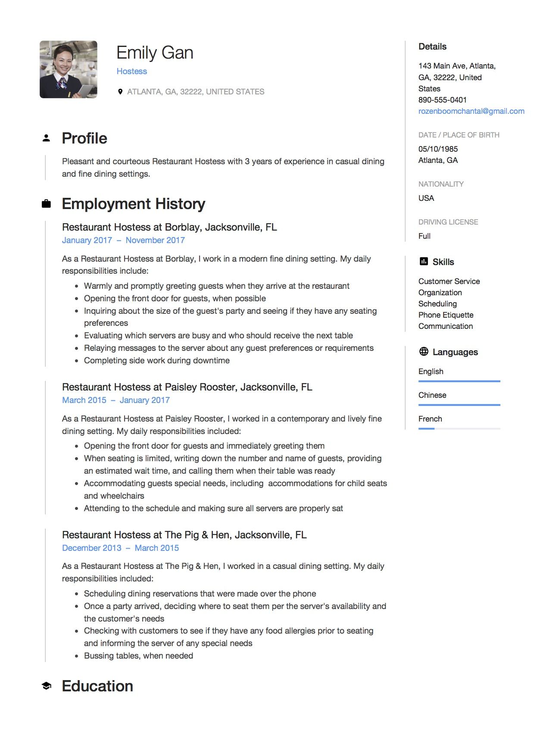Click the French language proficiency bar
This screenshot has height=756, width=534.
pos(459,428)
